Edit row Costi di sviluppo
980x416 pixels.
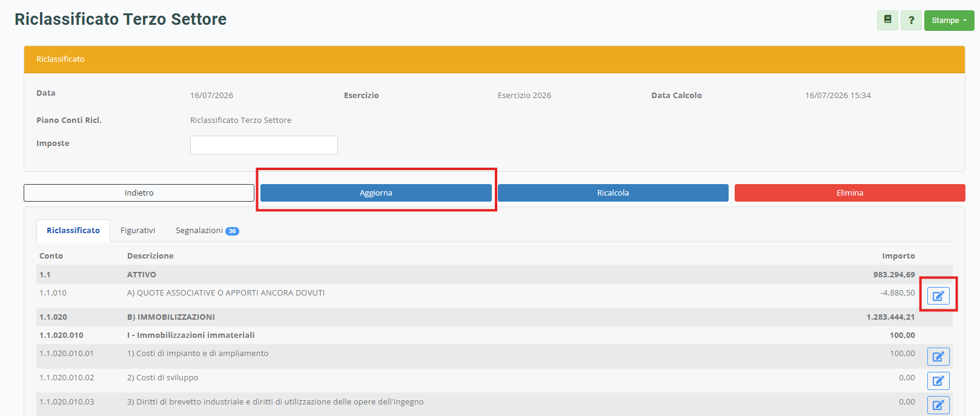(938, 381)
